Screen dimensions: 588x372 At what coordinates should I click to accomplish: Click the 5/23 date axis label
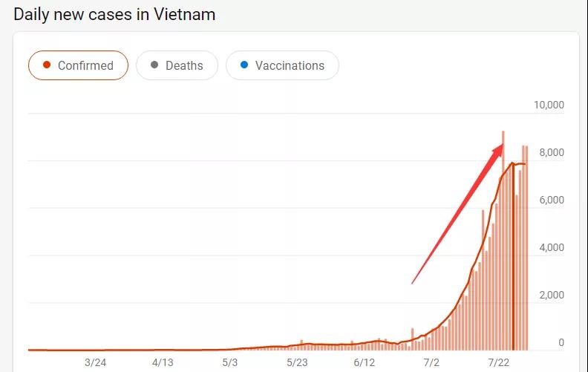297,362
